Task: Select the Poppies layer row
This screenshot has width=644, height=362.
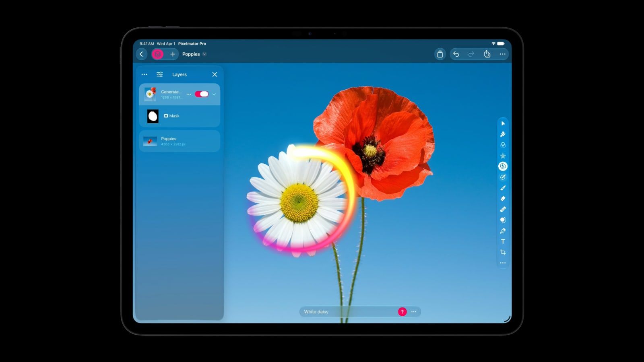Action: click(x=180, y=141)
